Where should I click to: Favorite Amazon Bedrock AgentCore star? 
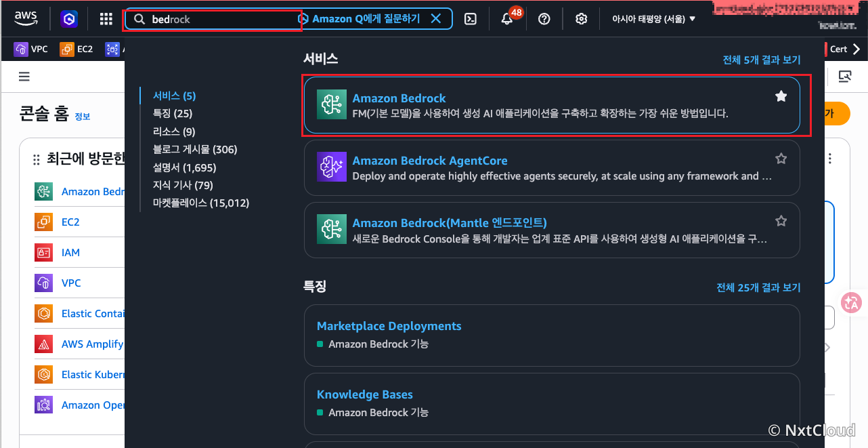pos(781,159)
